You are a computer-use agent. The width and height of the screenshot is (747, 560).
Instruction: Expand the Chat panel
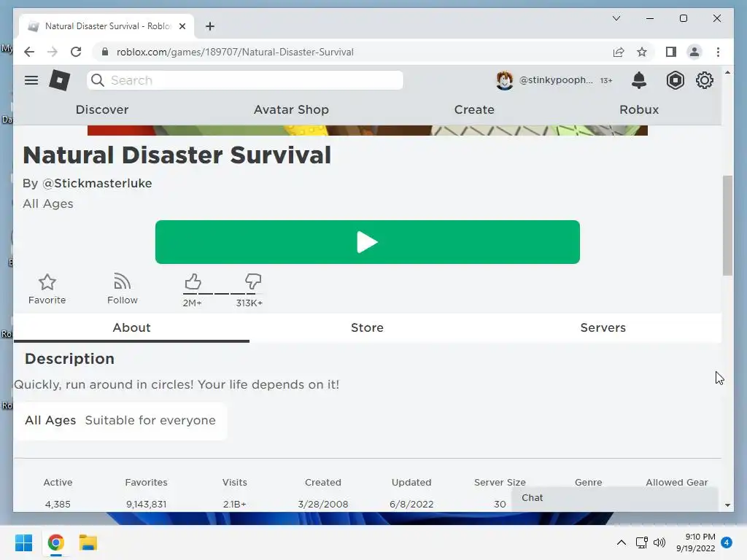click(x=614, y=498)
